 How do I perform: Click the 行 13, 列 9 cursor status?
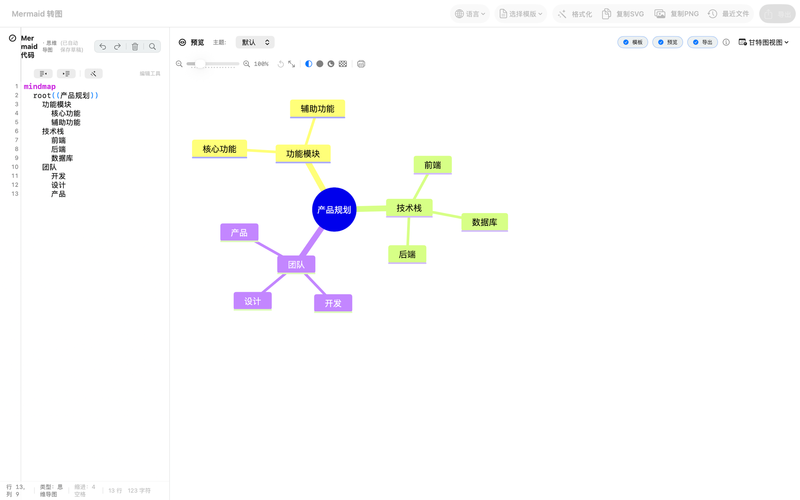(16, 490)
